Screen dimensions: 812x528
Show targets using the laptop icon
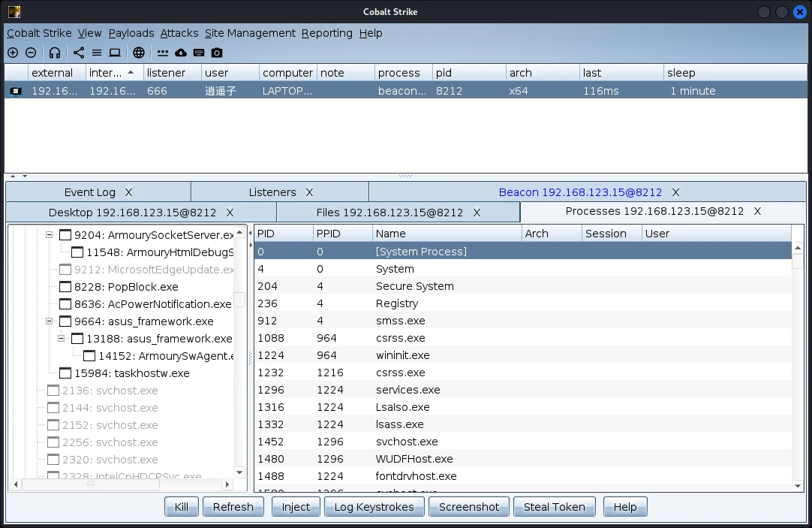click(115, 53)
